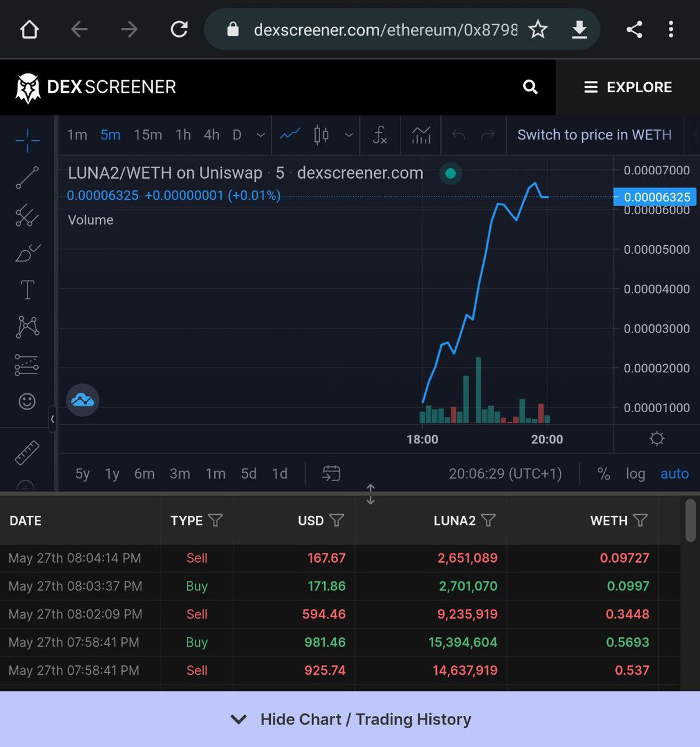This screenshot has width=700, height=747.
Task: Set the chart range to 6m
Action: (x=144, y=474)
